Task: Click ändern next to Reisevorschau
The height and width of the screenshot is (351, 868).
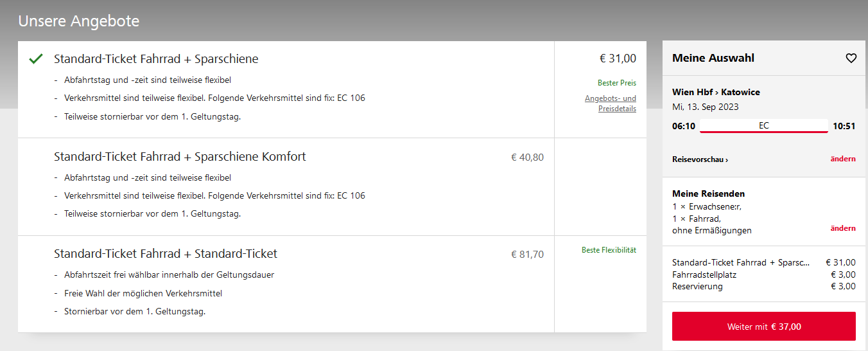Action: [843, 159]
